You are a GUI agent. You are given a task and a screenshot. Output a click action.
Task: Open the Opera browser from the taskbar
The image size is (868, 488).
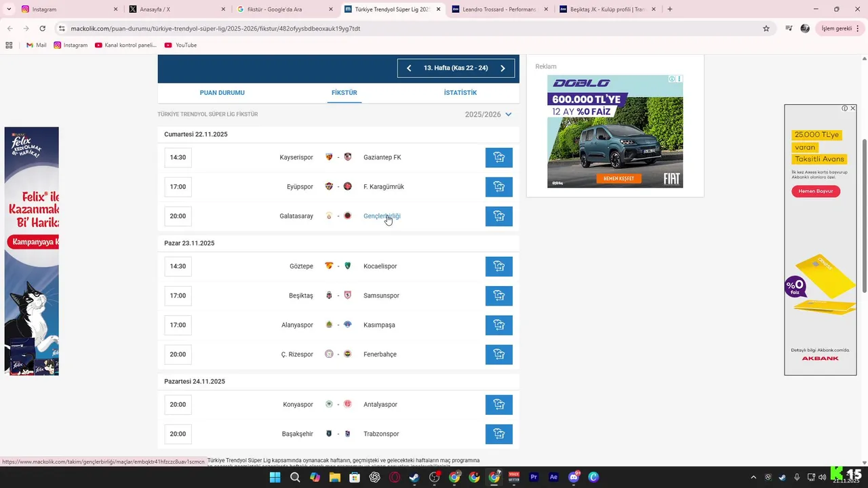point(395,477)
